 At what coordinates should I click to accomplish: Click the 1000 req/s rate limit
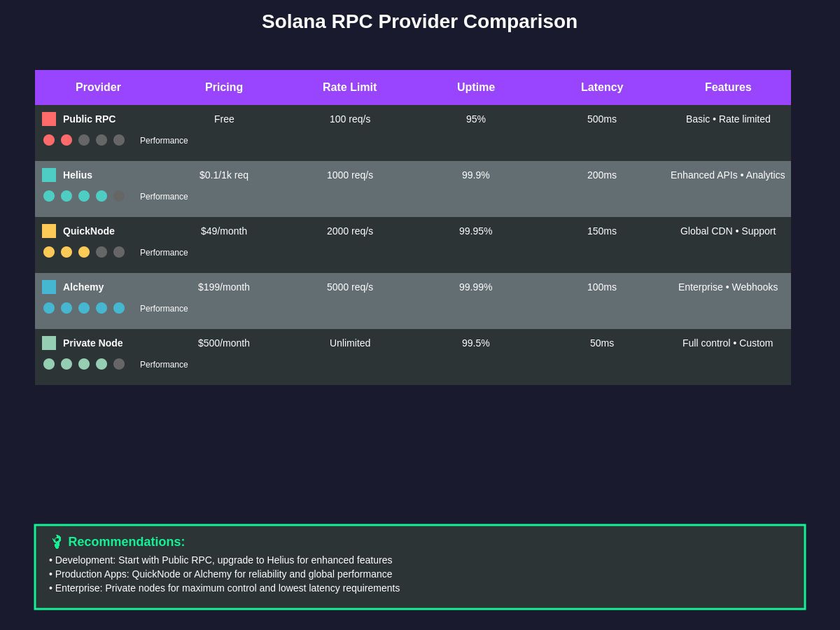(350, 175)
